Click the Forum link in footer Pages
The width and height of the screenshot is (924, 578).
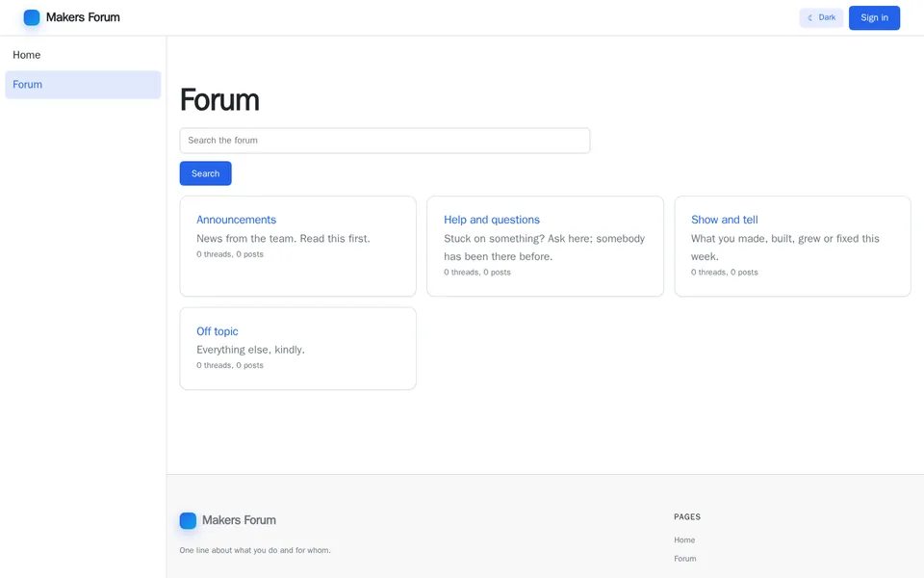pos(684,559)
